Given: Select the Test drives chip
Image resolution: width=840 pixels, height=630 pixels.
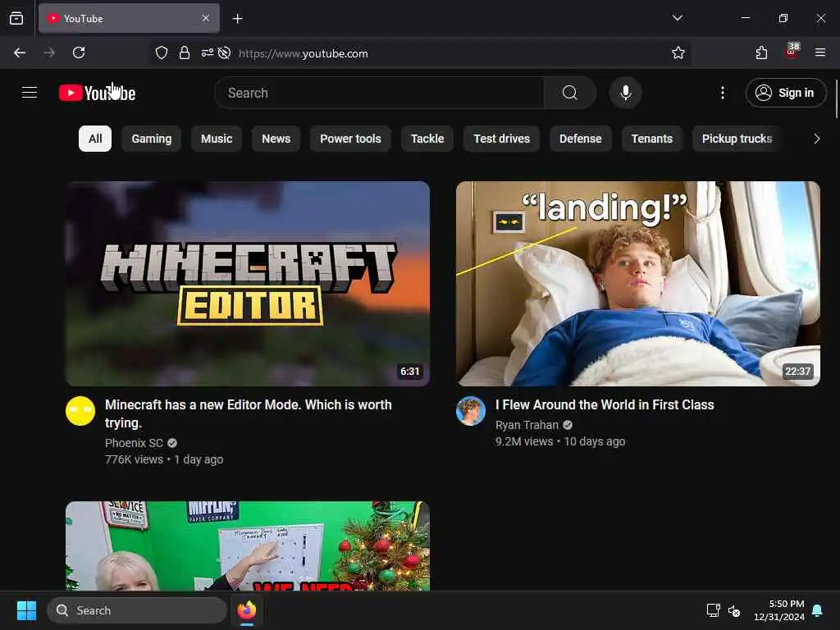Looking at the screenshot, I should pyautogui.click(x=501, y=139).
